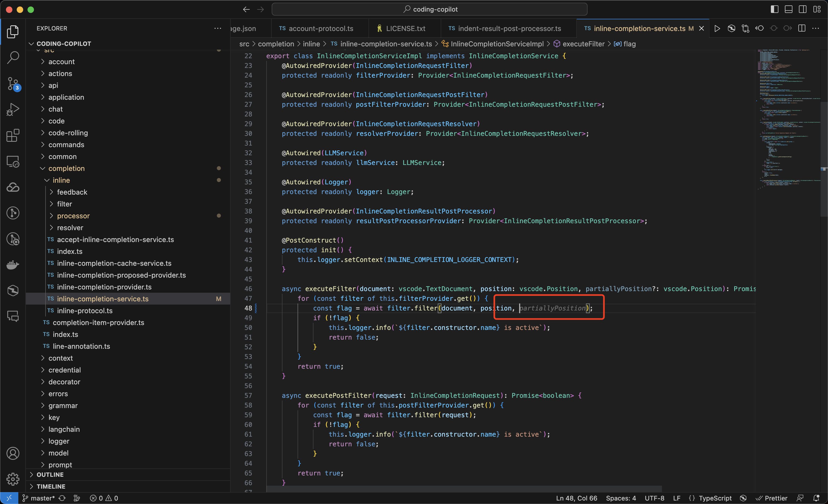Open the Extensions view
The image size is (828, 504).
pyautogui.click(x=13, y=135)
